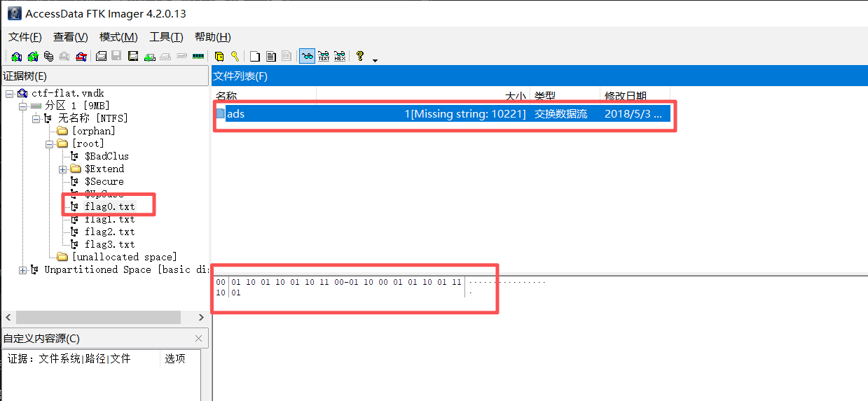Select the [root] folder
Screen dimensions: 868x401
click(88, 143)
